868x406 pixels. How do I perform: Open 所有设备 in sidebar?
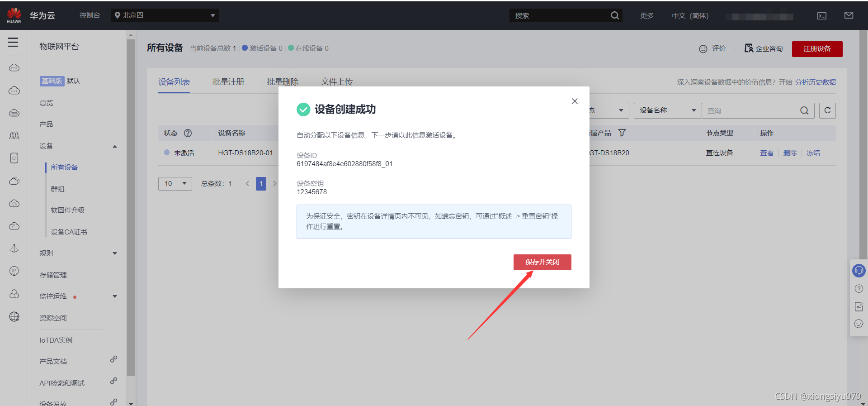[64, 167]
